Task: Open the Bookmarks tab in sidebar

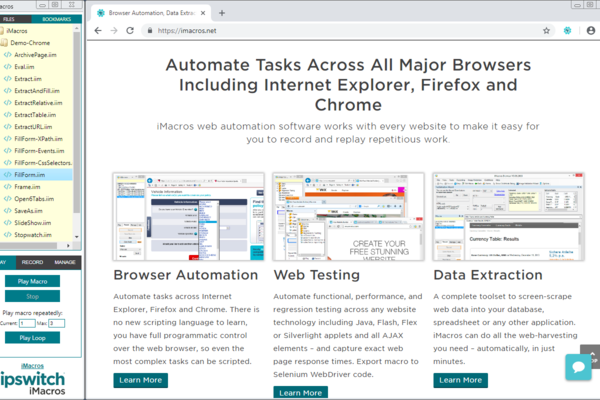Action: tap(57, 18)
